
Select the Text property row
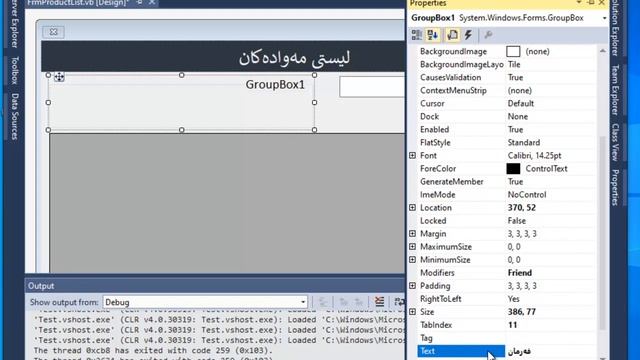pos(506,351)
